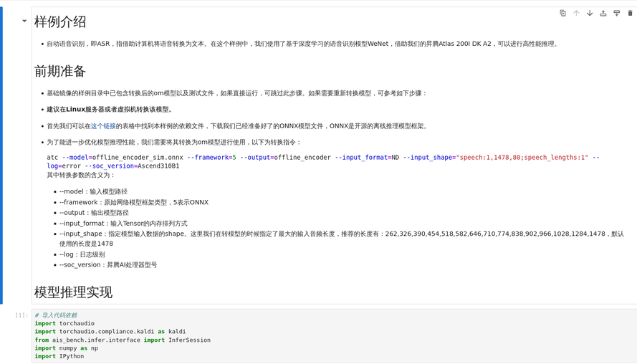Click the [1]: code cell prompt

coord(21,315)
